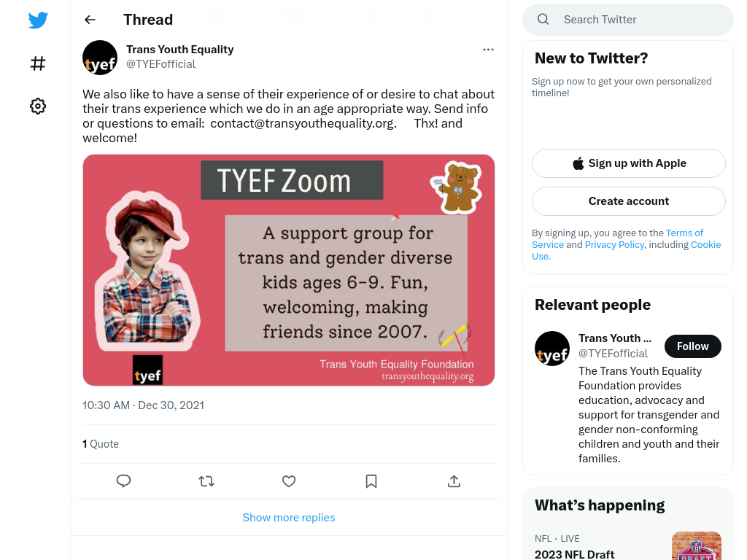This screenshot has height=560, width=747.
Task: Open the 1 Quote link
Action: [x=101, y=444]
